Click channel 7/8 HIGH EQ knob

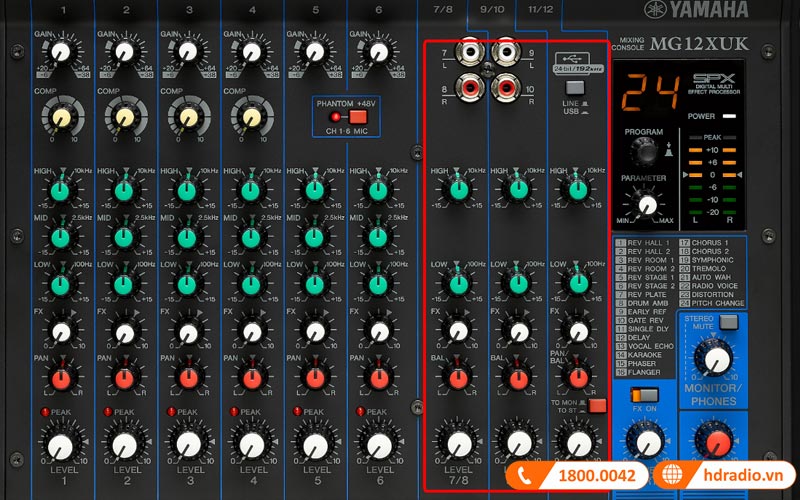459,190
